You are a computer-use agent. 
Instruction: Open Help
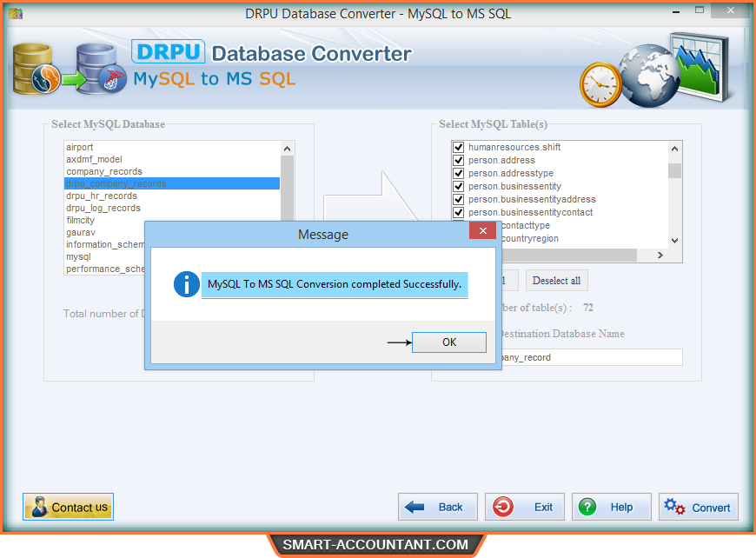(612, 507)
